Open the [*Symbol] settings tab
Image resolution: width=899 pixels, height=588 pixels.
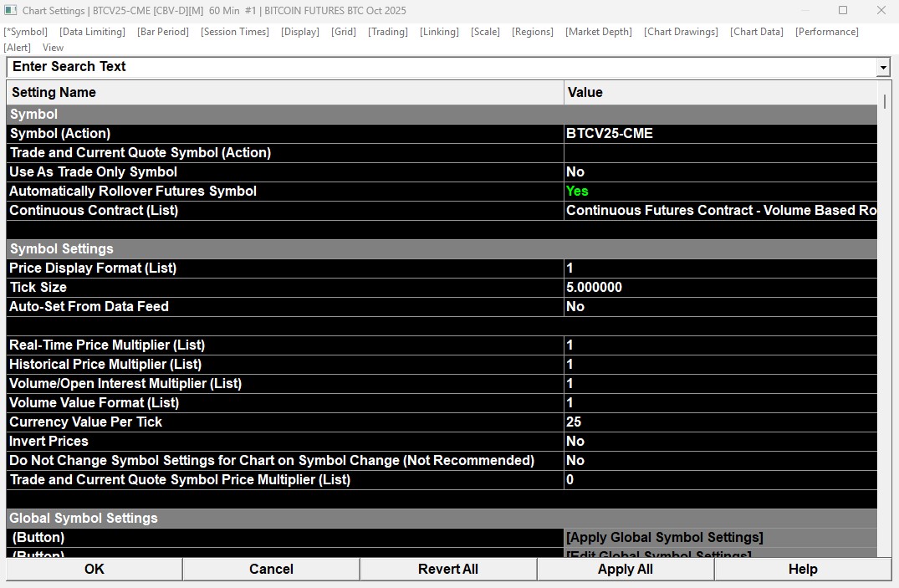pyautogui.click(x=26, y=32)
